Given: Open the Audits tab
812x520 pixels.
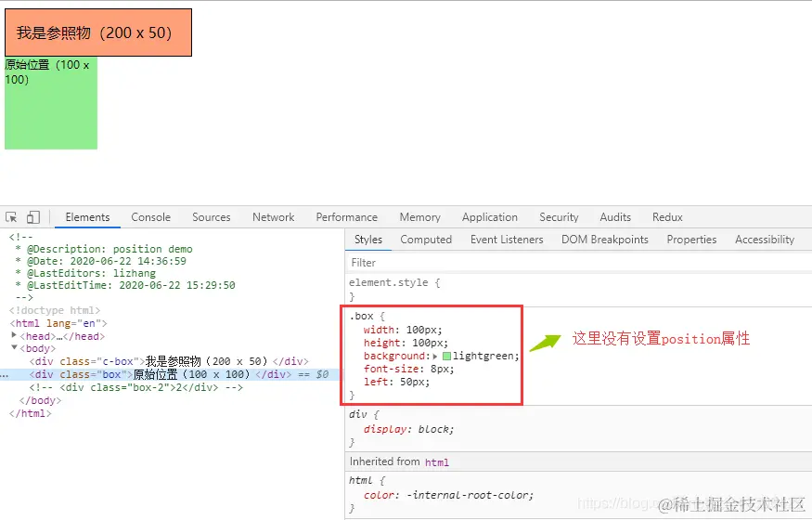Looking at the screenshot, I should [615, 217].
